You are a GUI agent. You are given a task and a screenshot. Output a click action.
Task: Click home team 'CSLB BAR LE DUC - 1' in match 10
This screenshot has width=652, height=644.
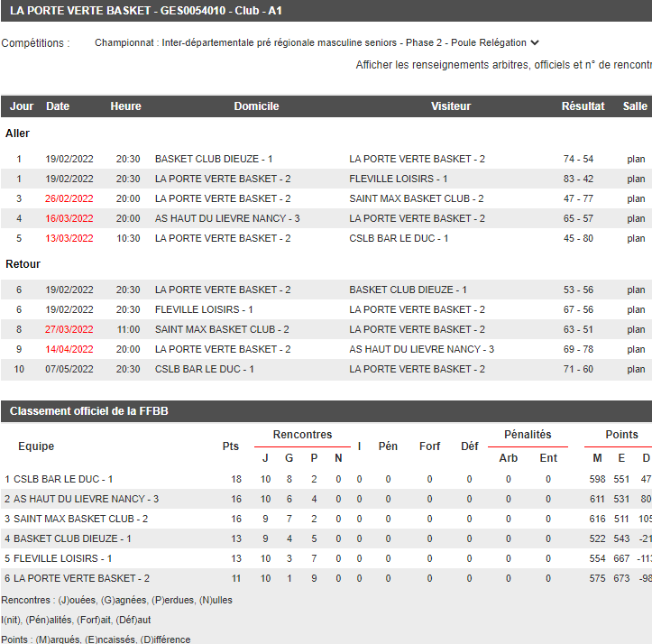point(204,369)
